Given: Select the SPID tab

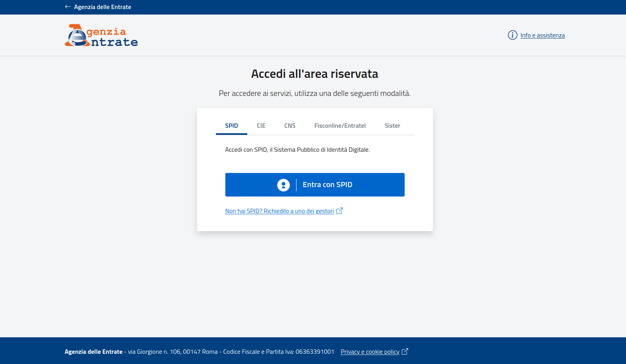Looking at the screenshot, I should 232,126.
